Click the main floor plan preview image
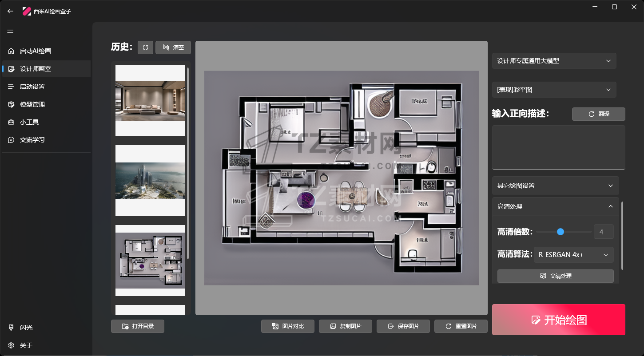The width and height of the screenshot is (644, 356). pyautogui.click(x=342, y=178)
